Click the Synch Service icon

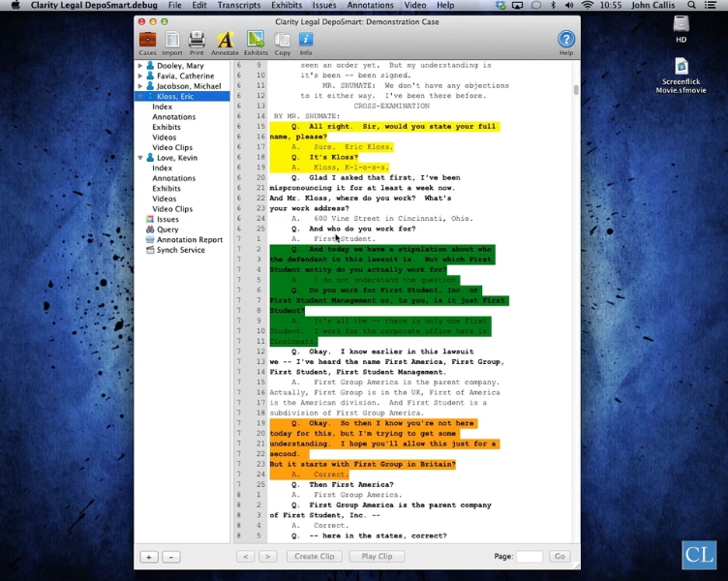150,250
